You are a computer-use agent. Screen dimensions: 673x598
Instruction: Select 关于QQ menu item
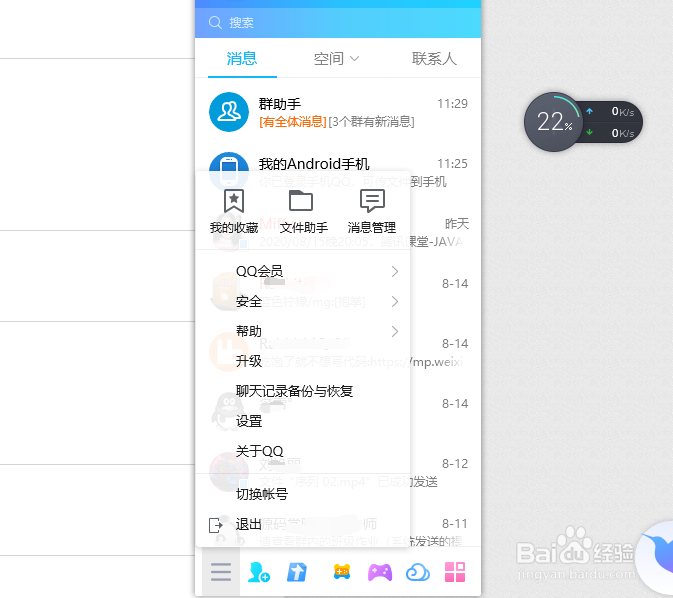[x=259, y=451]
